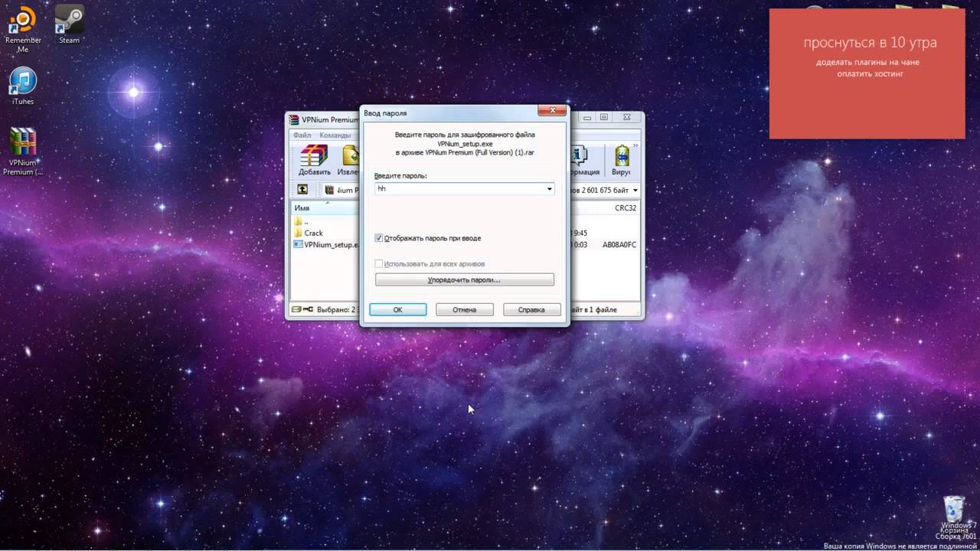
Task: Click the Справка button
Action: coord(531,310)
